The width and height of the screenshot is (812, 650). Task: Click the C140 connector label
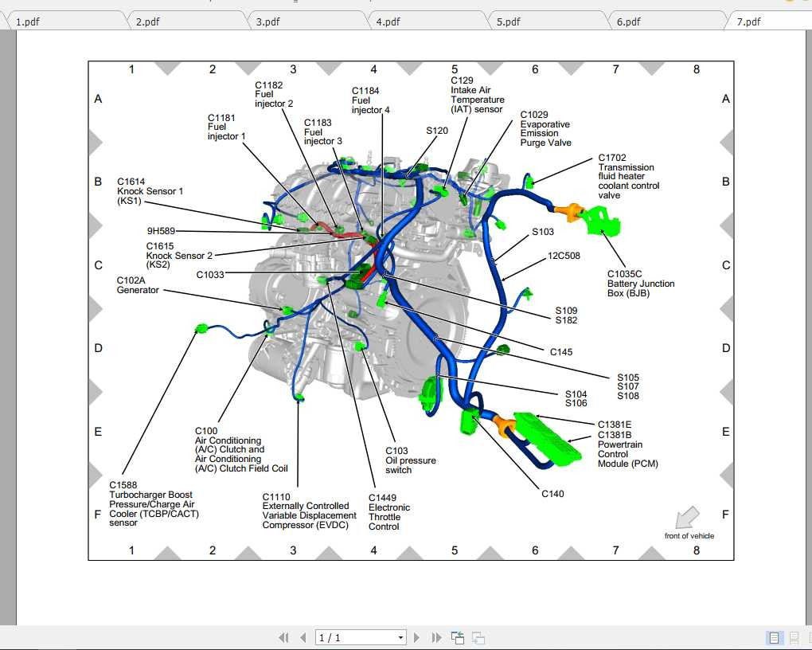552,494
